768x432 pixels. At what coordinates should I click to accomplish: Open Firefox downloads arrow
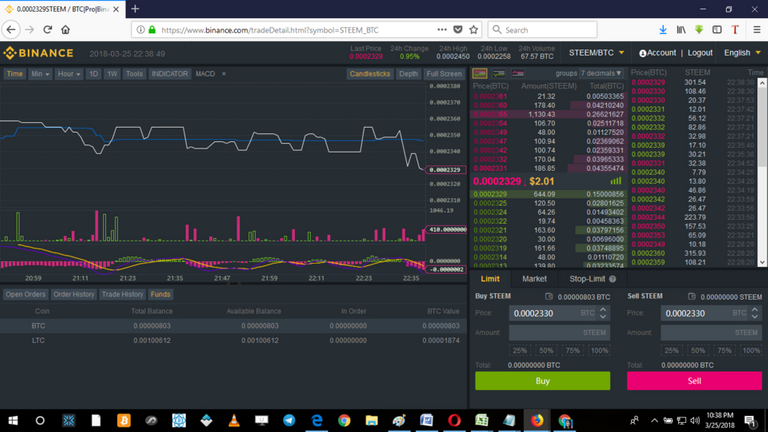[x=663, y=30]
